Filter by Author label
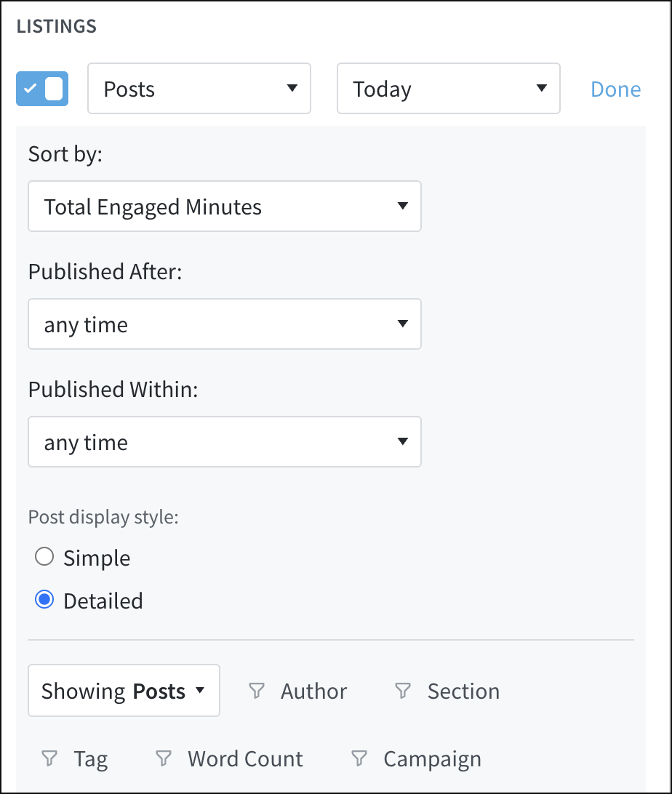This screenshot has height=794, width=672. click(x=314, y=691)
